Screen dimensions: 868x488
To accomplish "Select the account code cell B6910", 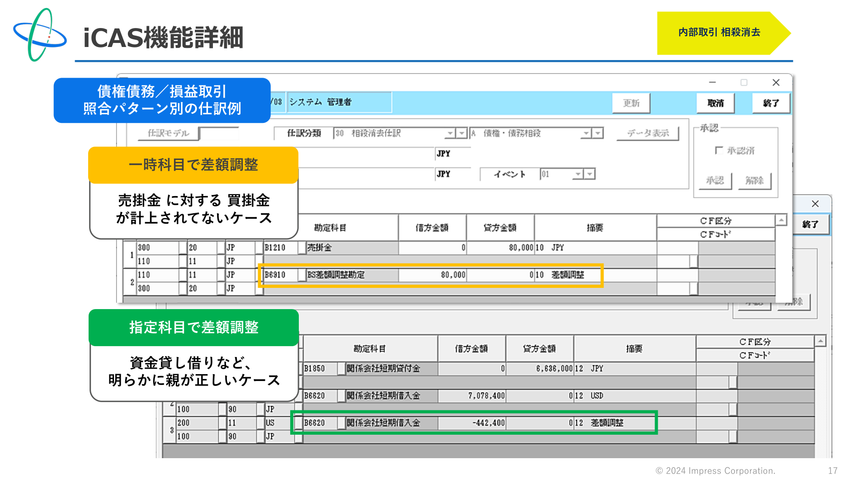I will [281, 275].
